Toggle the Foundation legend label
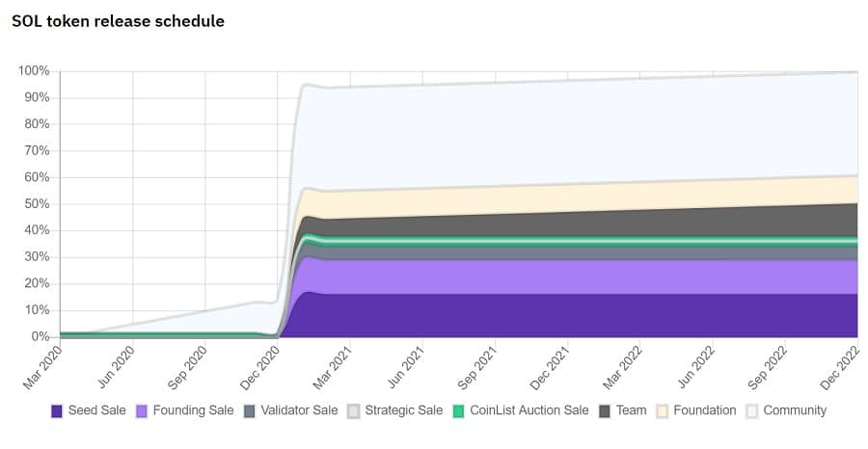The width and height of the screenshot is (868, 449). [705, 410]
